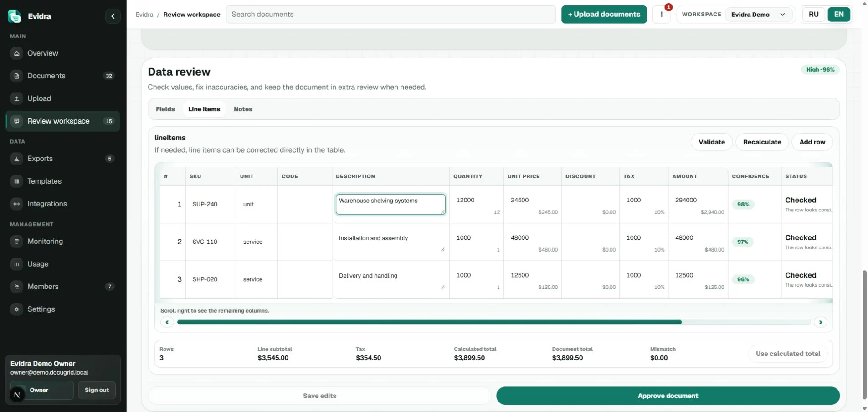Open the Evidra Demo workspace dropdown

[x=758, y=15]
